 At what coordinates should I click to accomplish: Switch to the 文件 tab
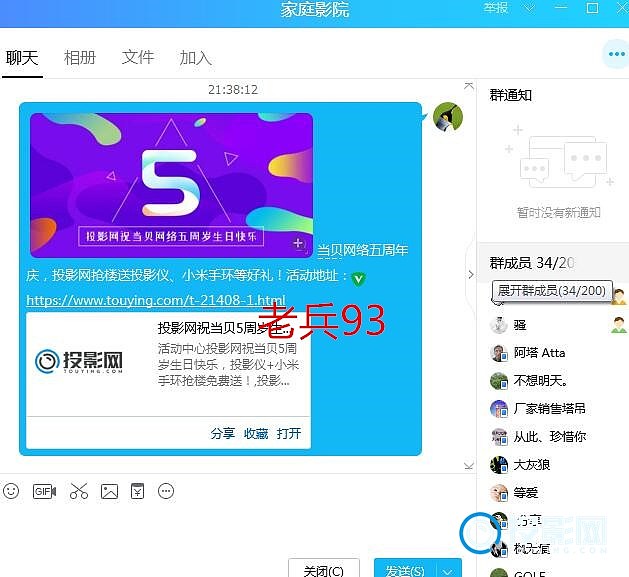tap(138, 57)
